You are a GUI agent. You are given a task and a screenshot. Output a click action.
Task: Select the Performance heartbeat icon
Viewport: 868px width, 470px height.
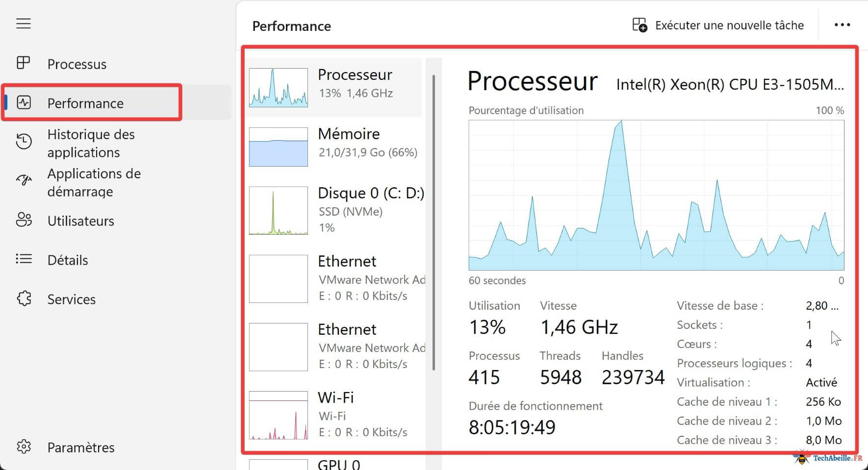[24, 102]
